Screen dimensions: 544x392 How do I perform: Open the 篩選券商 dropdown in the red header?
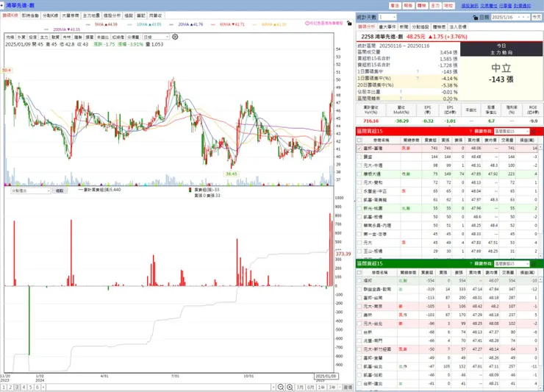512,131
